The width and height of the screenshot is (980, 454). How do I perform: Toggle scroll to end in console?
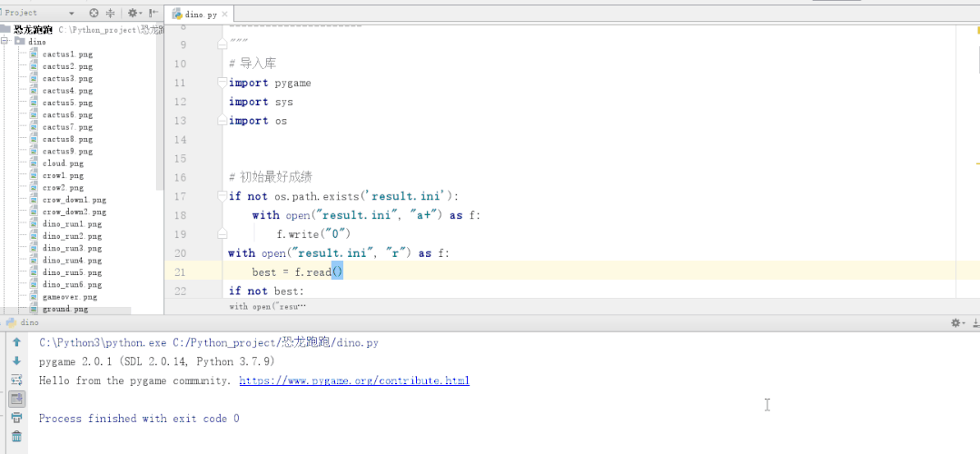click(x=16, y=399)
